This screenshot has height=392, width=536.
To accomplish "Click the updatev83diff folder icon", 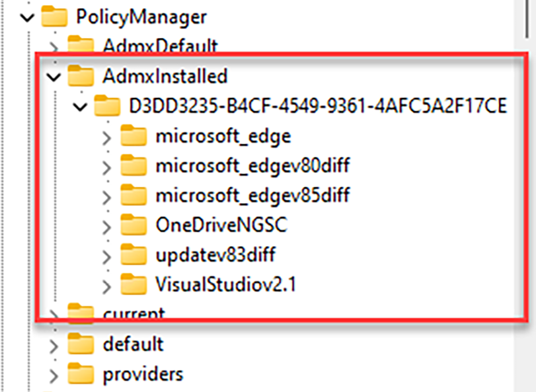I will (134, 255).
